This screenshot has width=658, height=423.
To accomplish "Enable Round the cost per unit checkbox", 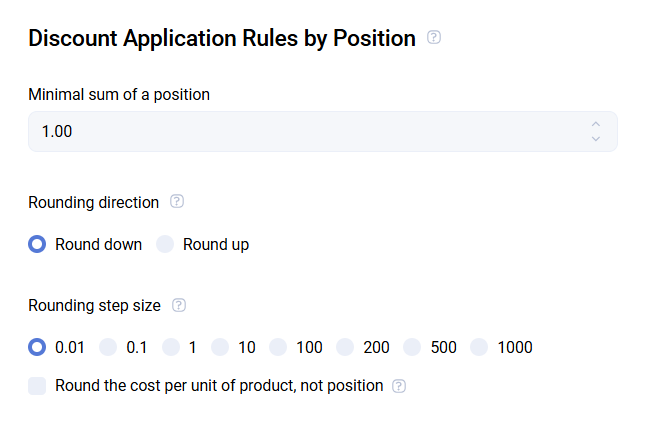I will pos(38,386).
